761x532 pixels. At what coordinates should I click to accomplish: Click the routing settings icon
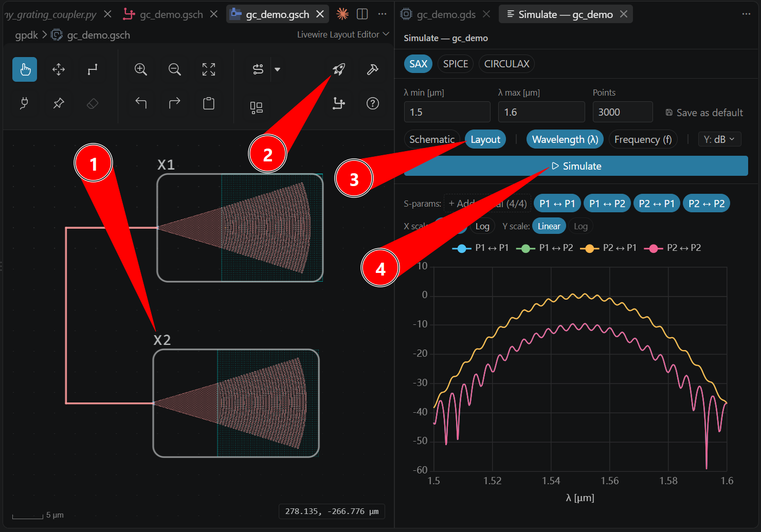click(x=258, y=69)
